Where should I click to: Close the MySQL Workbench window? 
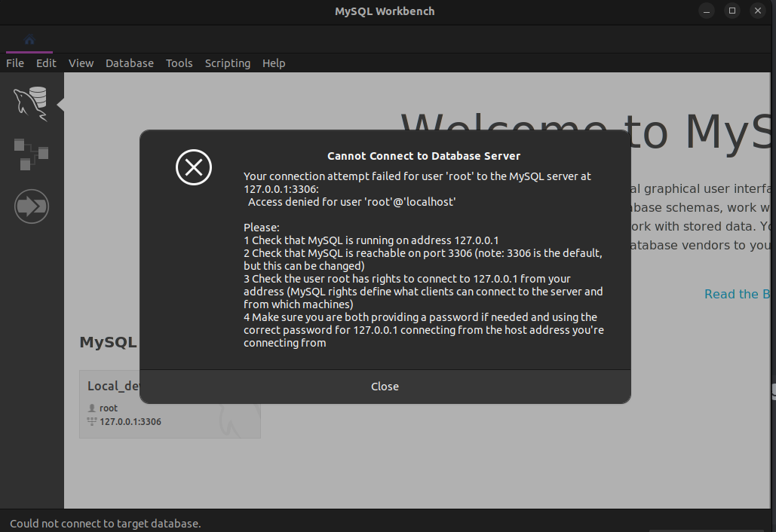(x=758, y=11)
